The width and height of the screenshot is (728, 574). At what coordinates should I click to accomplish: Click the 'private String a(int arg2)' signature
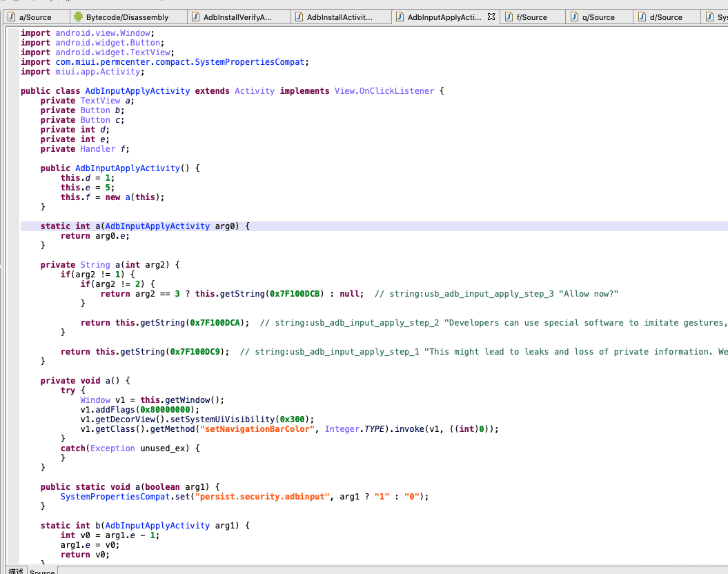pyautogui.click(x=110, y=265)
